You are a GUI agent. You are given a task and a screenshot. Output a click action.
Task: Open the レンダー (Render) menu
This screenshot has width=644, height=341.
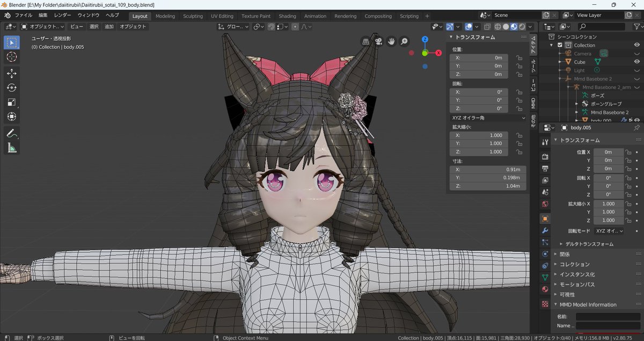coord(62,16)
